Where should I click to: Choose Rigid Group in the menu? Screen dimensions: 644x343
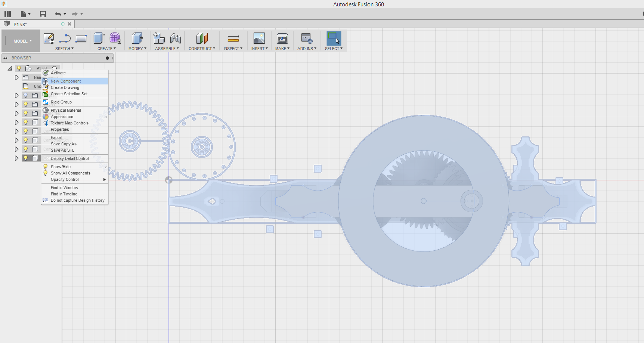tap(75, 102)
